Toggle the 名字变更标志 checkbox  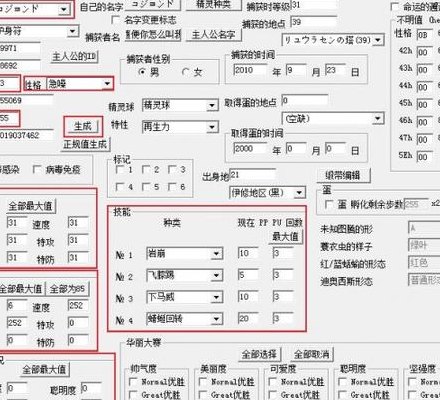point(115,20)
